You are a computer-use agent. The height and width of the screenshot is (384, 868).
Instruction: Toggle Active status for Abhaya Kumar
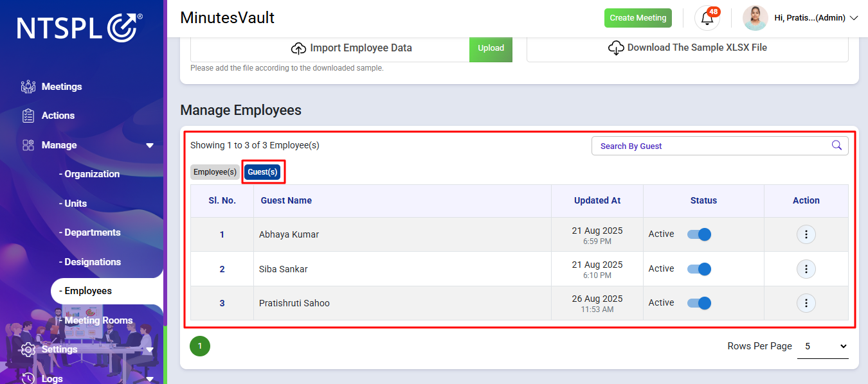coord(699,234)
